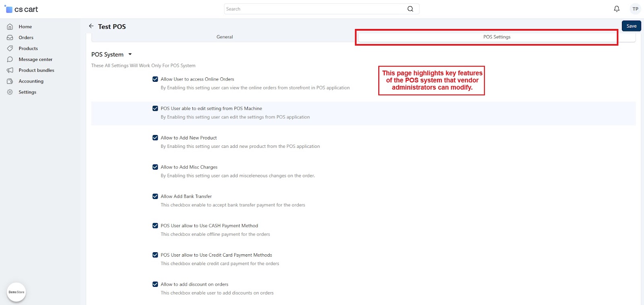Uncheck Allow User to access Online Orders

155,79
